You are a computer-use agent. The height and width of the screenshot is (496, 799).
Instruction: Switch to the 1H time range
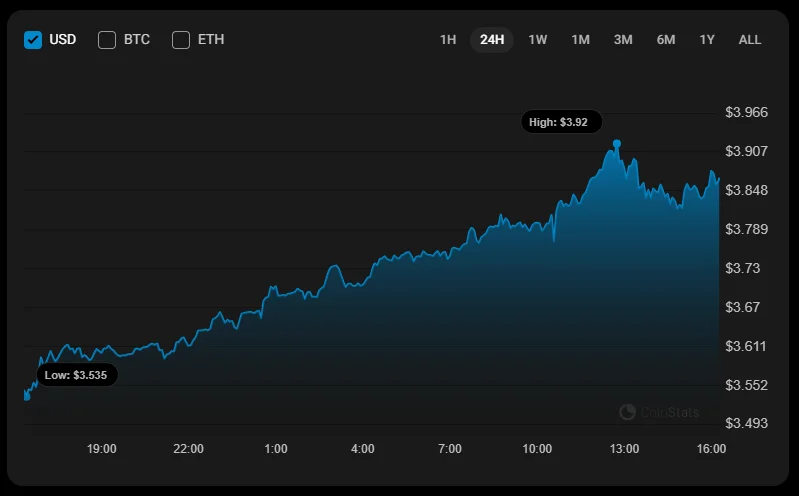tap(448, 40)
